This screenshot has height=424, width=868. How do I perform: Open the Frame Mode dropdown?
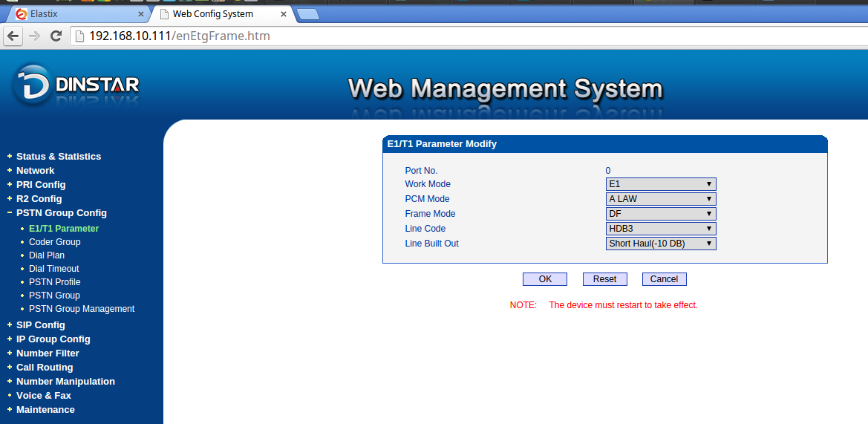661,214
